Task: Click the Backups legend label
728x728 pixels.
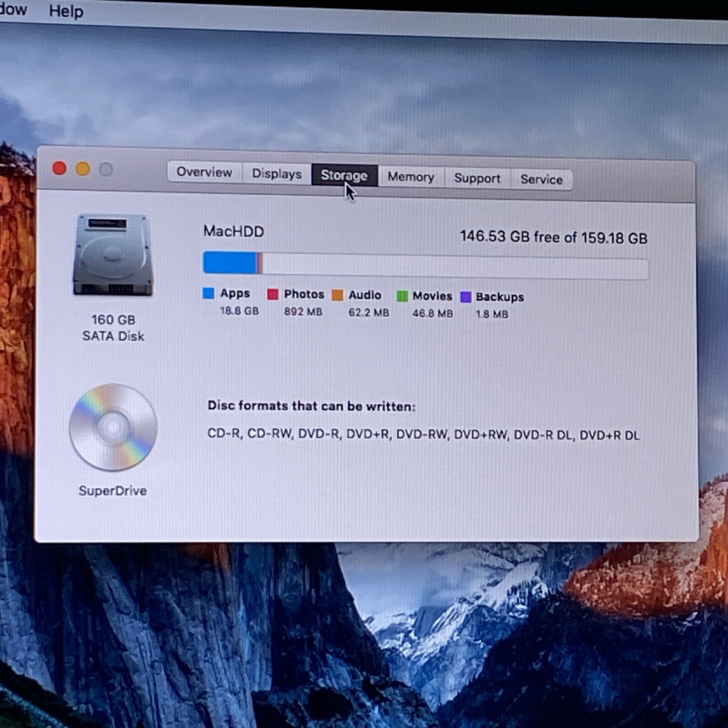Action: (500, 297)
